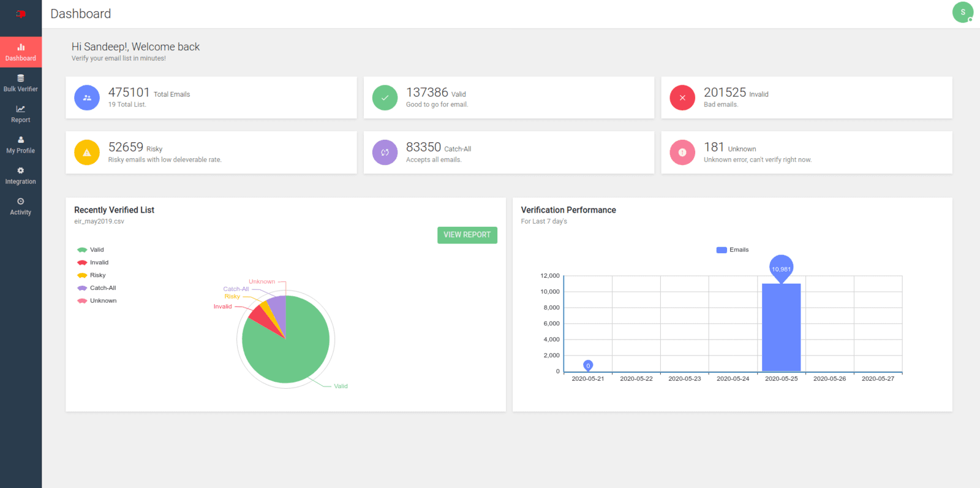
Task: Toggle Valid legend entry in pie chart
Action: pyautogui.click(x=91, y=250)
